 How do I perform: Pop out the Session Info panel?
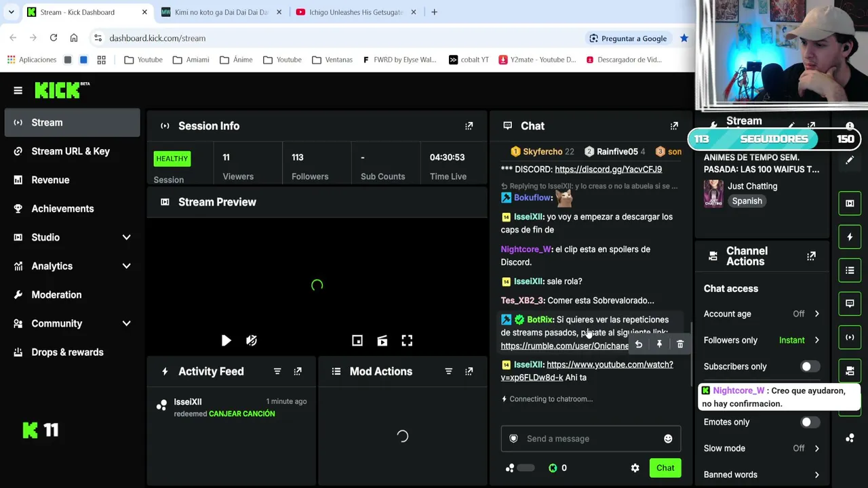pos(469,126)
